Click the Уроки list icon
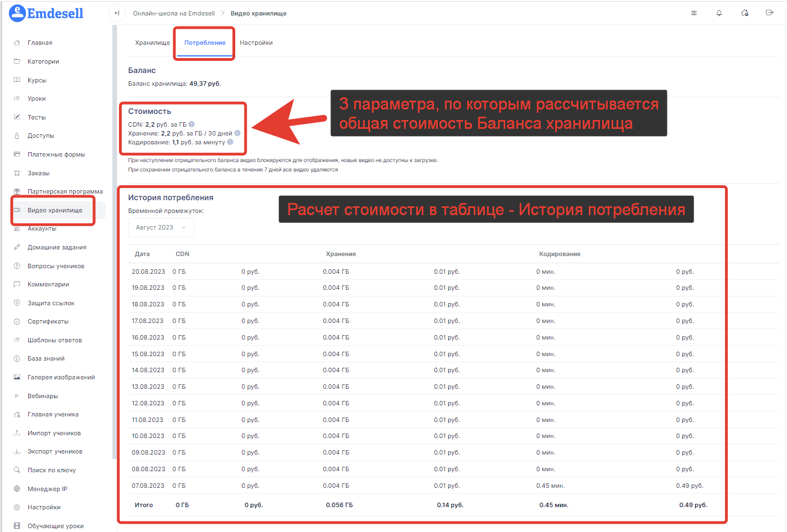The width and height of the screenshot is (787, 532). 17,98
